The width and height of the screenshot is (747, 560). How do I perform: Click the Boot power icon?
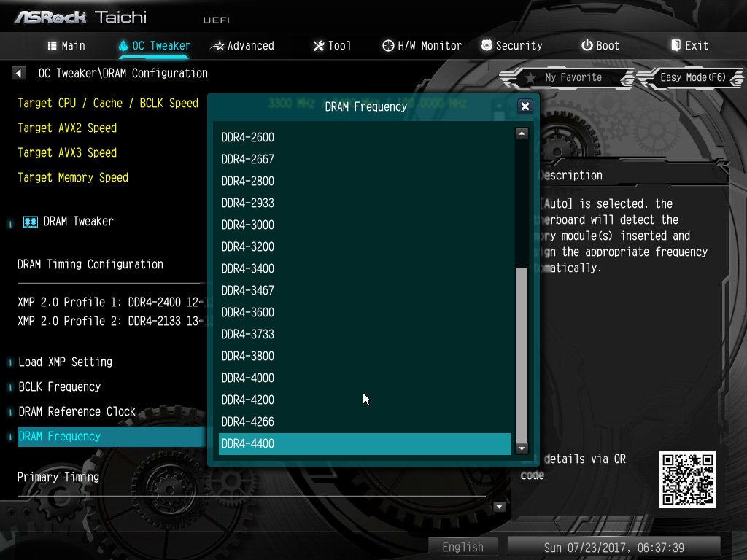click(587, 45)
